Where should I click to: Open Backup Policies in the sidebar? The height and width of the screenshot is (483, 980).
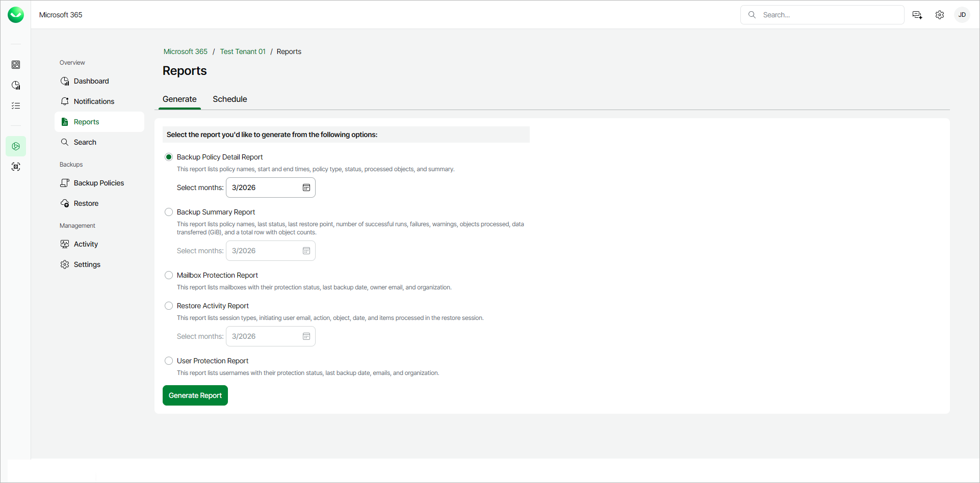pyautogui.click(x=99, y=183)
